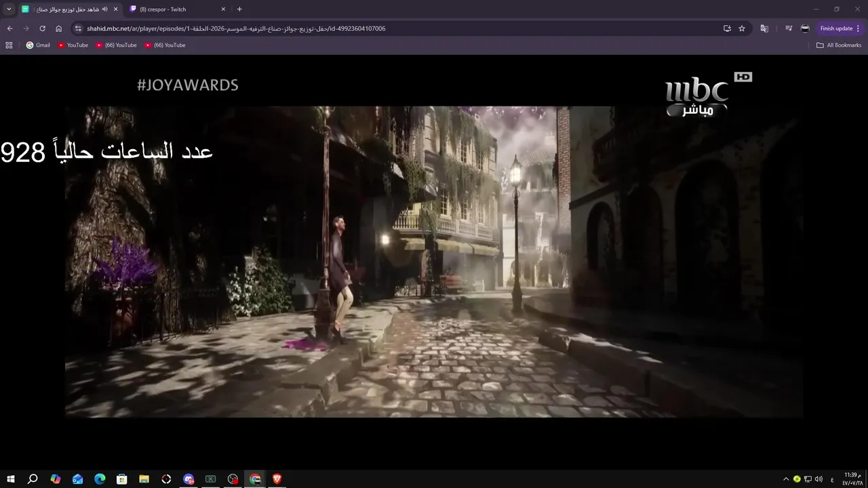Bookmark this page with star icon
Viewport: 868px width, 488px height.
click(742, 28)
